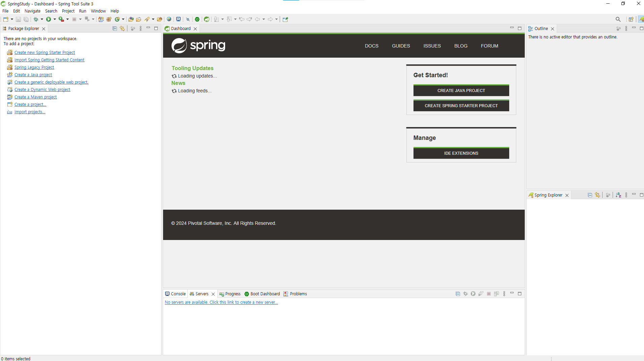Click the Debug bug icon in toolbar

36,19
